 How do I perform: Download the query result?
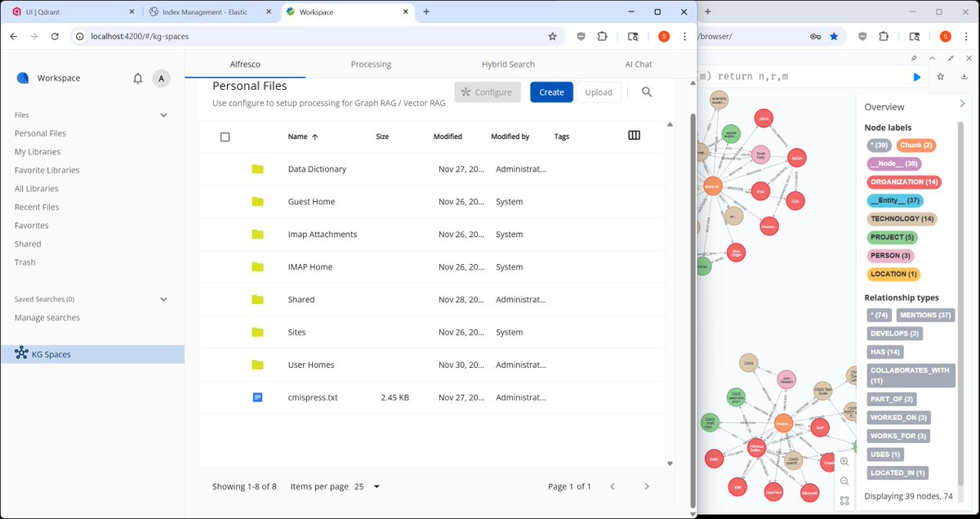(965, 76)
